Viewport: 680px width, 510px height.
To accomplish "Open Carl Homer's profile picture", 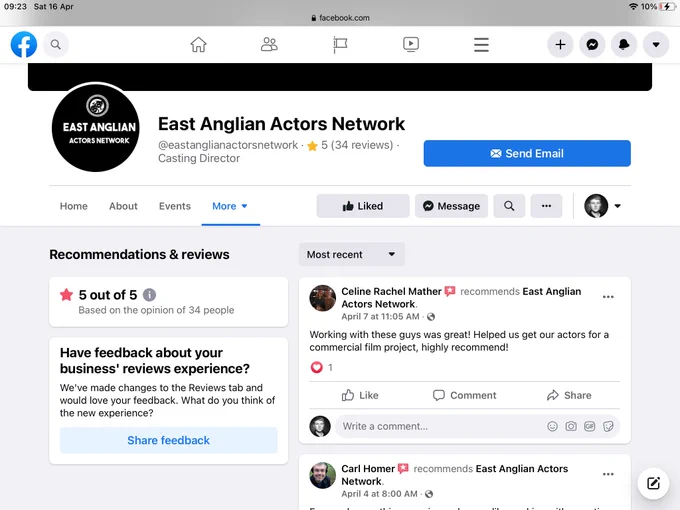I will [x=322, y=475].
